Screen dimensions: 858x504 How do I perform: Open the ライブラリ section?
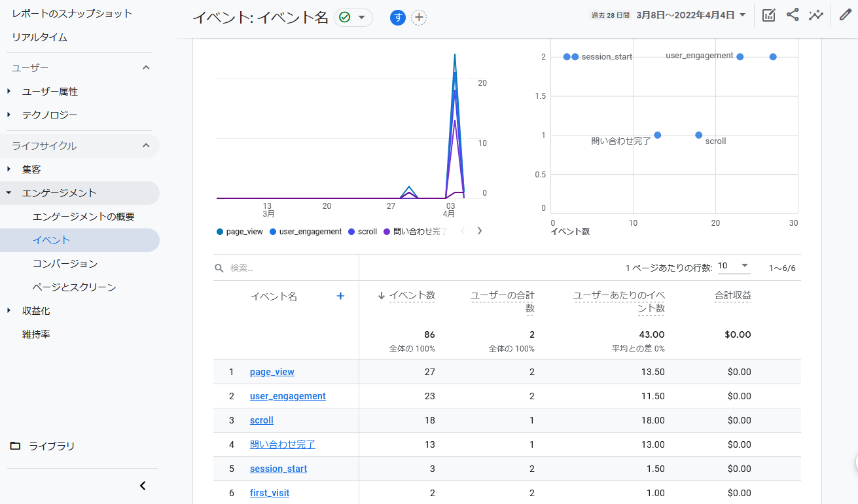click(x=52, y=446)
